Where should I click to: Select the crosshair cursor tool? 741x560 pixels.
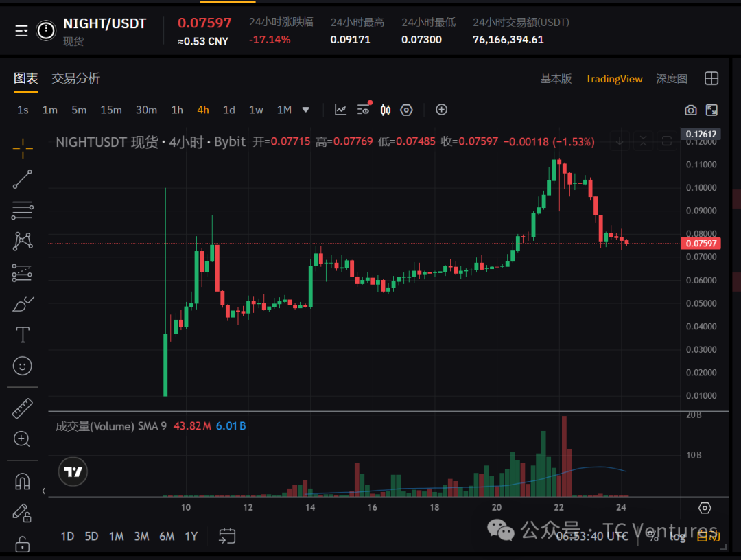point(23,148)
